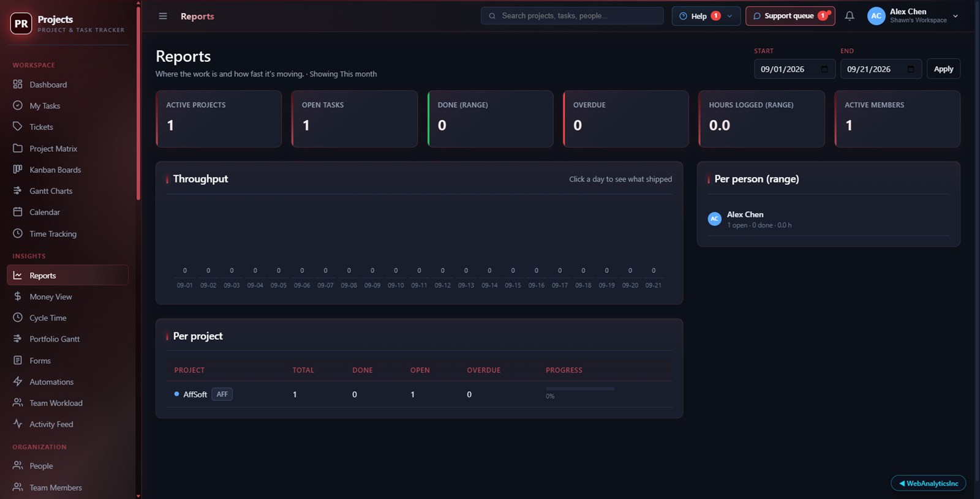The height and width of the screenshot is (499, 980).
Task: Click the 09-15 day in Throughput chart
Action: (513, 277)
